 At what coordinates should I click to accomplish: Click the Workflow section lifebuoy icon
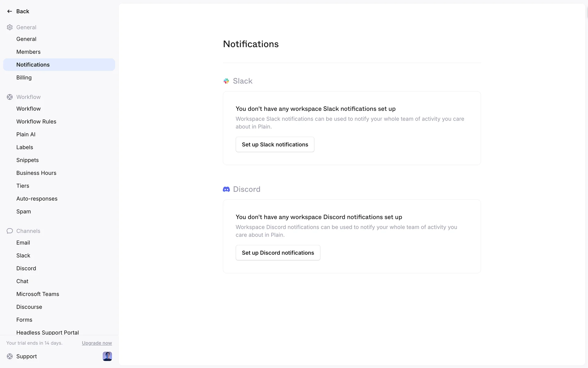[x=10, y=97]
